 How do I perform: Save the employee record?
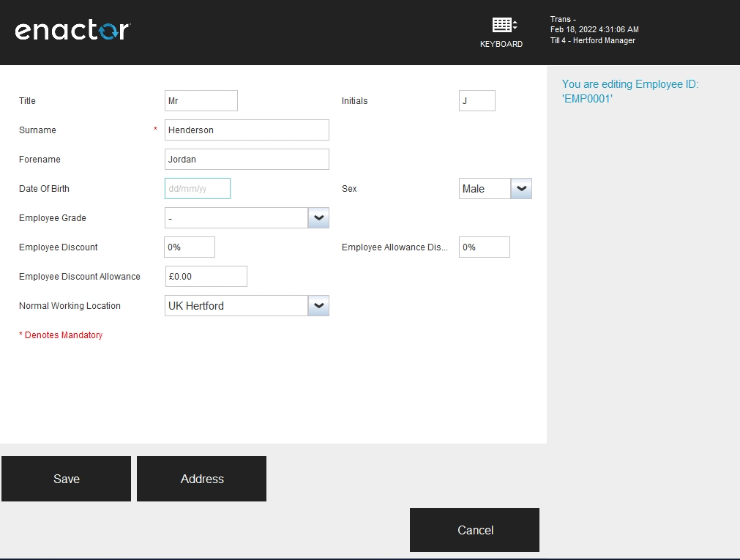pyautogui.click(x=66, y=479)
